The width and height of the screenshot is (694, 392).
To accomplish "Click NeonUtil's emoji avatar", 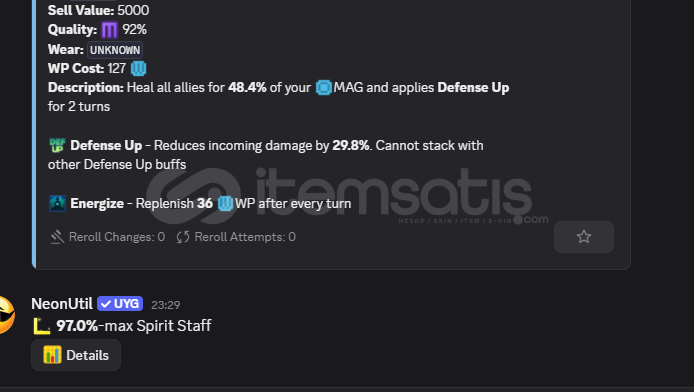I will 5,315.
